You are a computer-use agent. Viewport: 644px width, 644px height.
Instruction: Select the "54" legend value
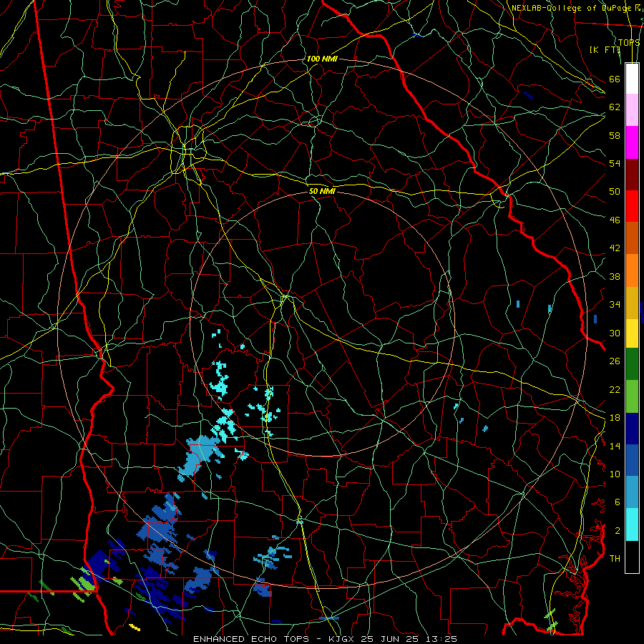pos(615,164)
